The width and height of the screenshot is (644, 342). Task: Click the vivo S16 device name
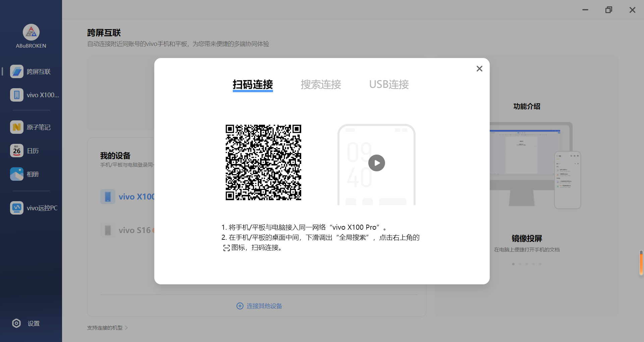point(135,230)
